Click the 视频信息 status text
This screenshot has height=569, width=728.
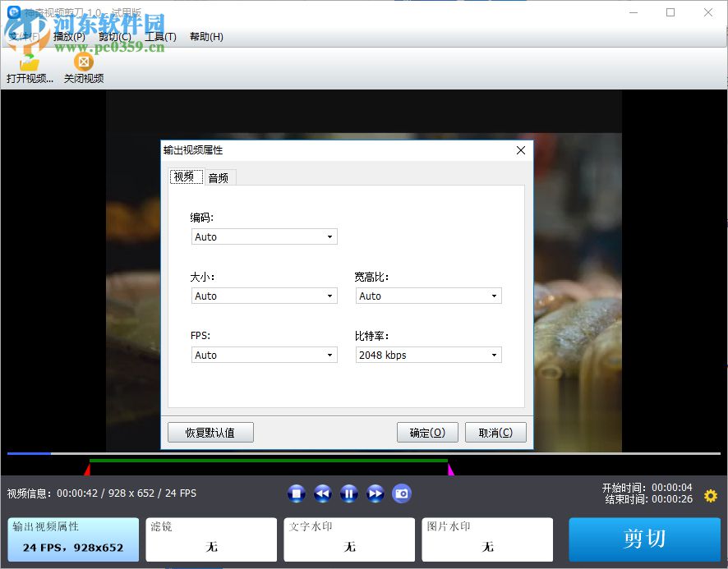(x=102, y=493)
